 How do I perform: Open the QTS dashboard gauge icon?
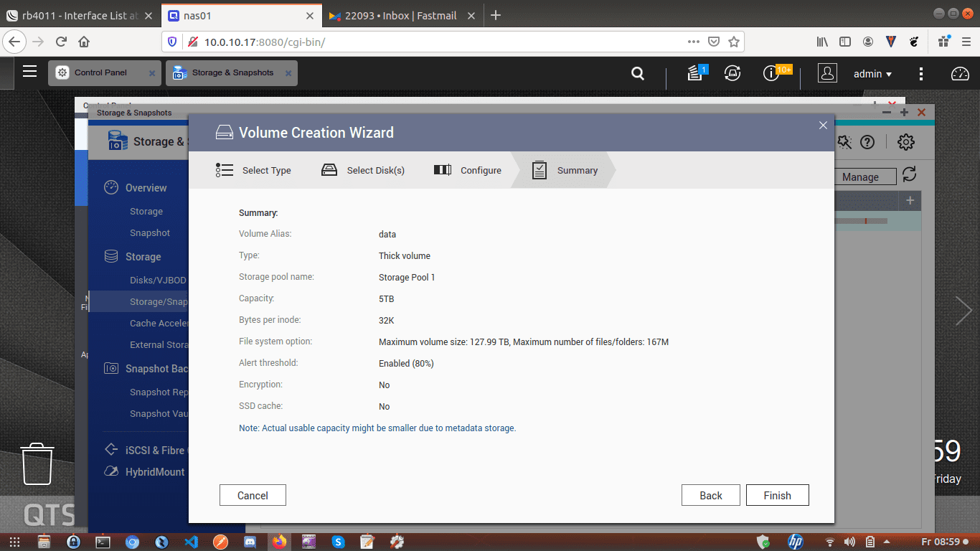(959, 73)
